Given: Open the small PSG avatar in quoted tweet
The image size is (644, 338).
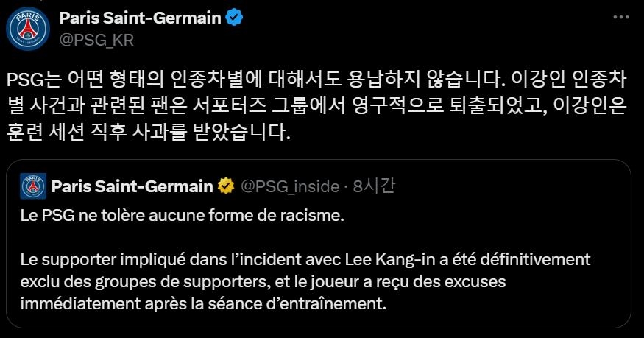Looking at the screenshot, I should click(32, 186).
